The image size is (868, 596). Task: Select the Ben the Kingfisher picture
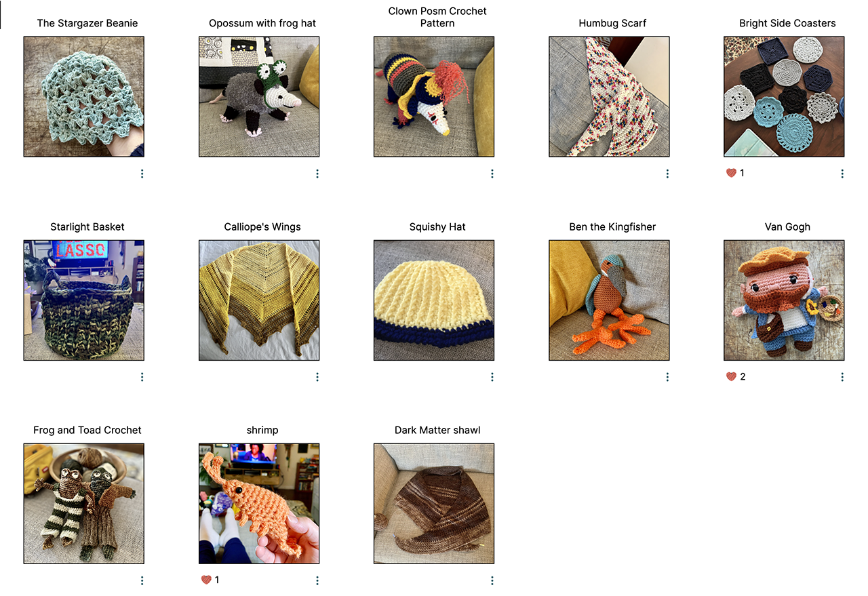pos(609,300)
